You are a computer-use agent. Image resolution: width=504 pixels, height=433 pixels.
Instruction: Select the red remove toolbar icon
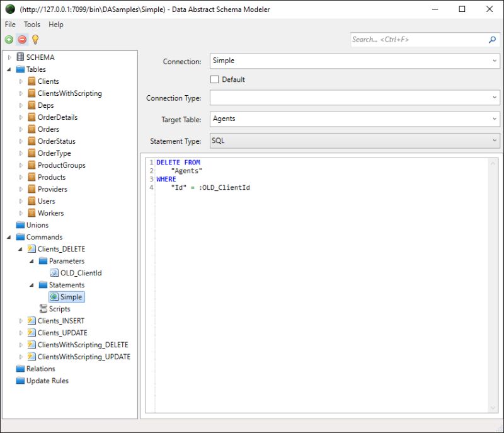point(22,39)
